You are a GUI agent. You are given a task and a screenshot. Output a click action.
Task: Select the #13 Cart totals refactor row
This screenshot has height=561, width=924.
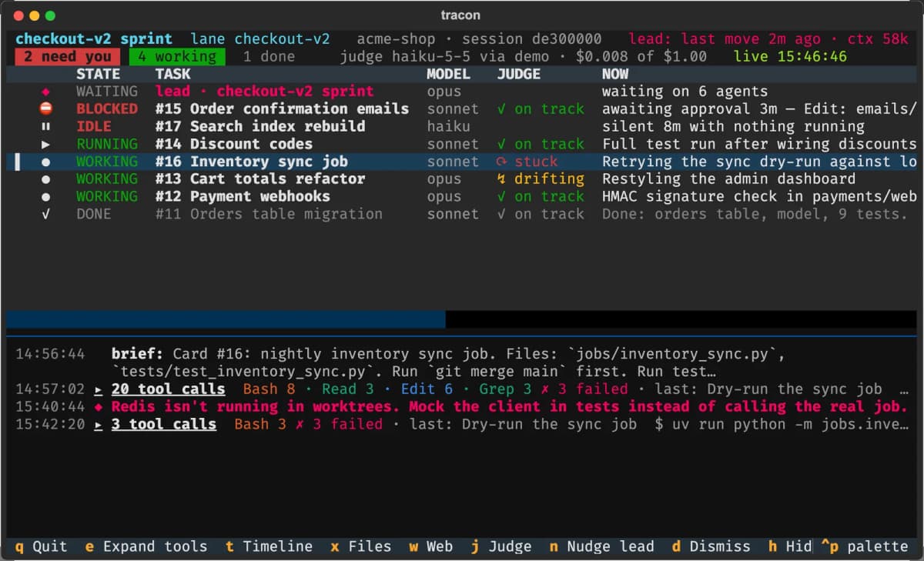coord(462,179)
